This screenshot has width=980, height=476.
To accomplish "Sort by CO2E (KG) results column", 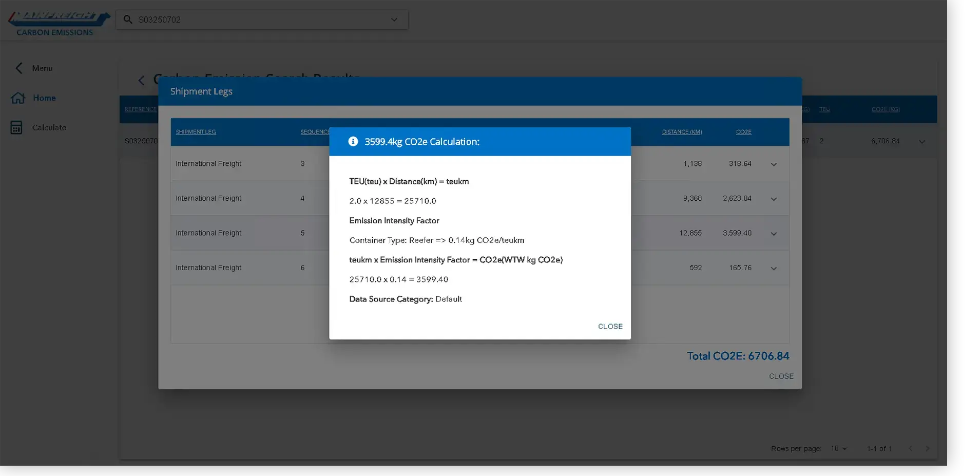I will 886,109.
